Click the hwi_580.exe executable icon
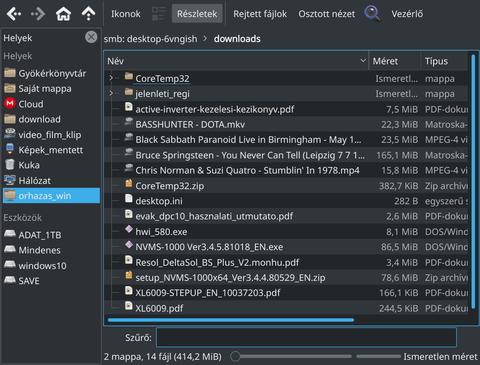This screenshot has width=480, height=365. [x=129, y=229]
